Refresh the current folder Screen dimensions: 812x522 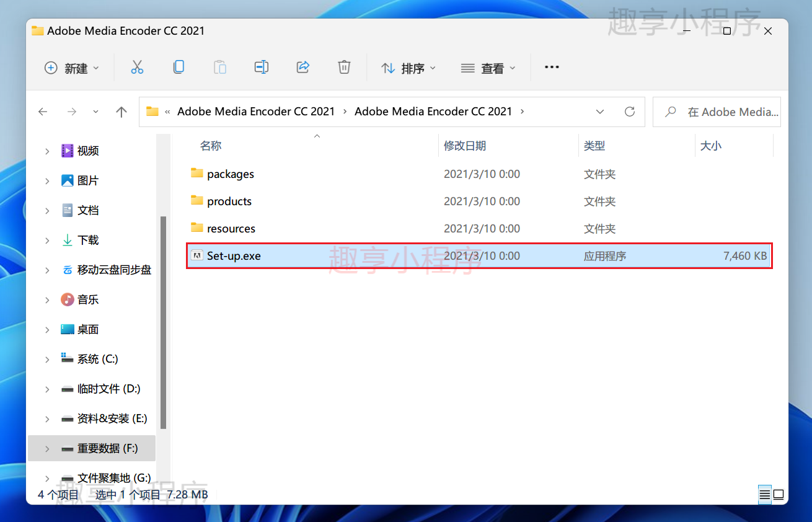pos(630,112)
